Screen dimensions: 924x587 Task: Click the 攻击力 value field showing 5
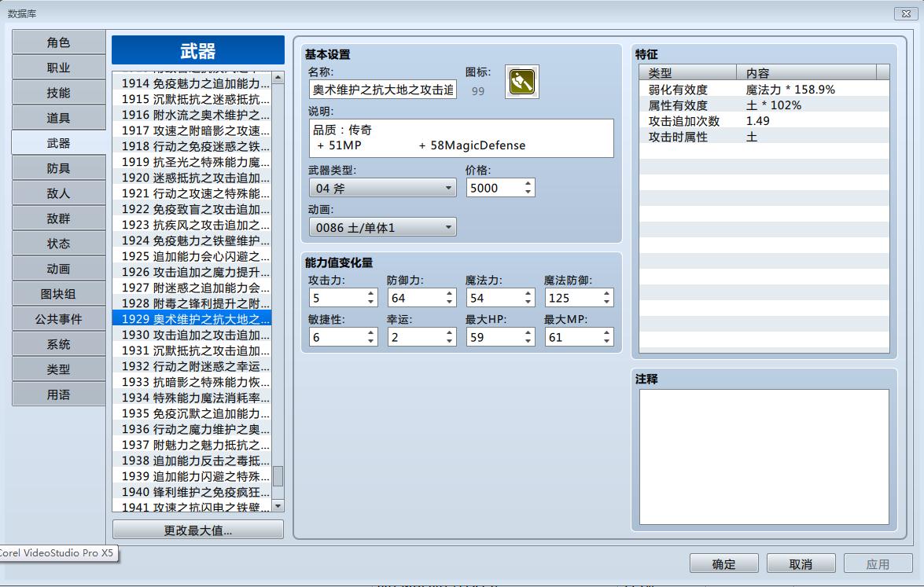(337, 298)
